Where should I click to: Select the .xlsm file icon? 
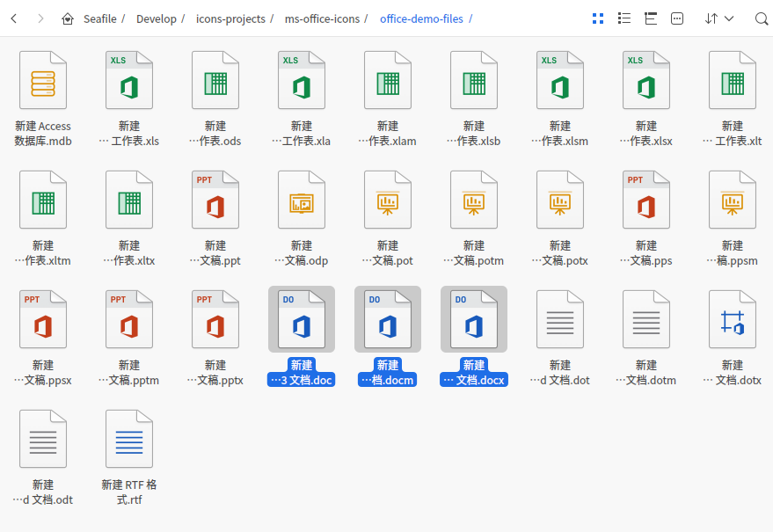[x=560, y=80]
